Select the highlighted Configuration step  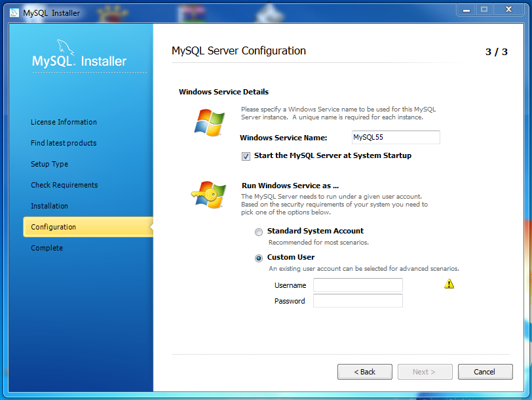(x=88, y=227)
